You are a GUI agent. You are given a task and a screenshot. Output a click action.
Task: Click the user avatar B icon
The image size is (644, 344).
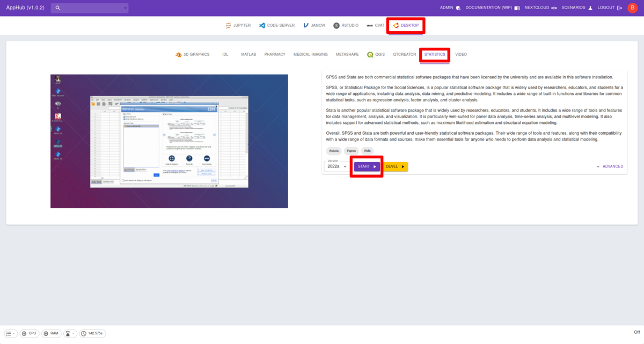[x=632, y=8]
